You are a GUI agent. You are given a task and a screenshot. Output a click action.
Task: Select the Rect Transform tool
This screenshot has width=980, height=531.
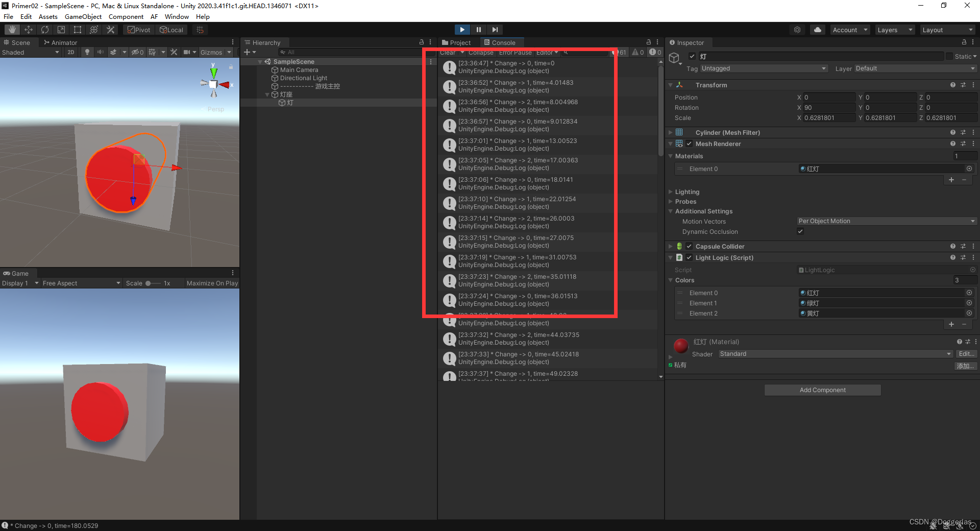point(78,30)
